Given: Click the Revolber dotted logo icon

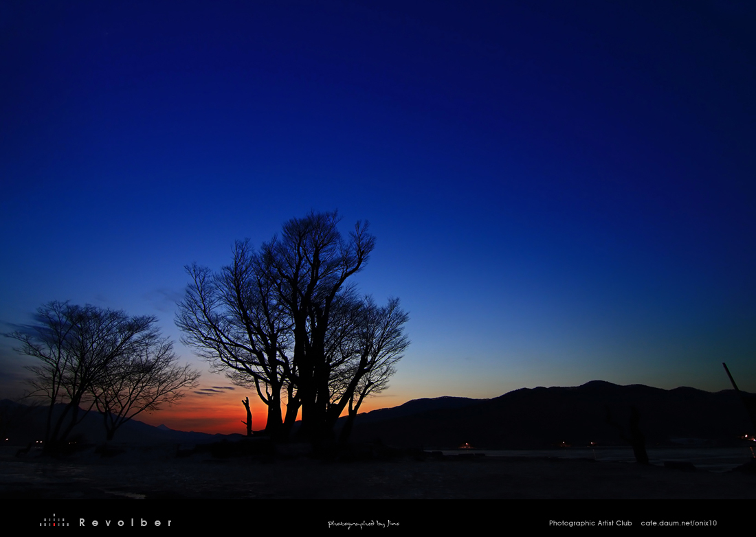Looking at the screenshot, I should (54, 521).
